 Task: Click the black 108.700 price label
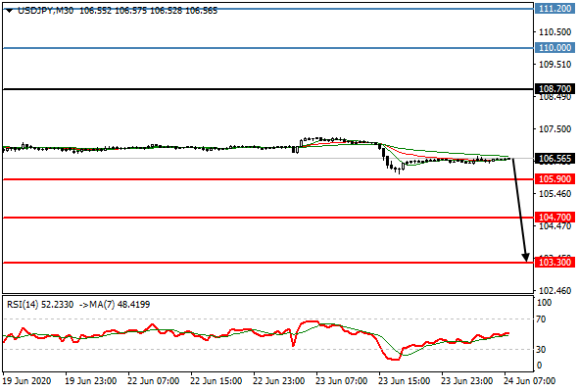click(x=554, y=89)
